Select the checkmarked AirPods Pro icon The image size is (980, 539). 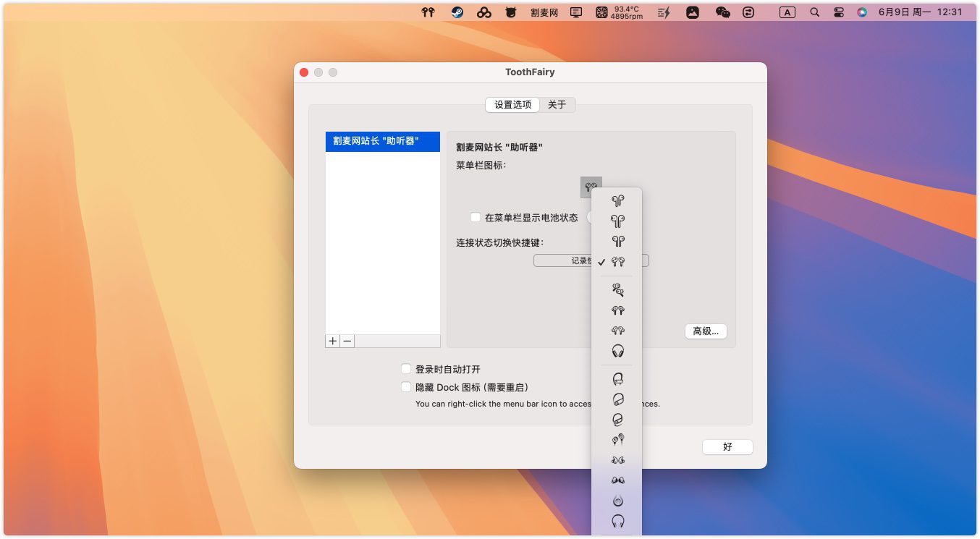click(x=617, y=262)
